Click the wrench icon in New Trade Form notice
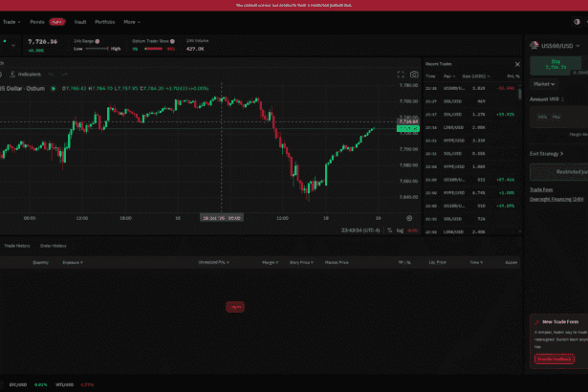588x392 pixels. (x=537, y=322)
